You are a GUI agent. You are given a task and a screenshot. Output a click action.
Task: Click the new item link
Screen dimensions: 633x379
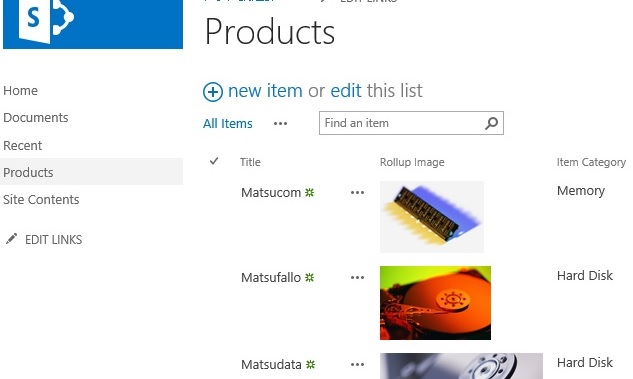coord(265,90)
